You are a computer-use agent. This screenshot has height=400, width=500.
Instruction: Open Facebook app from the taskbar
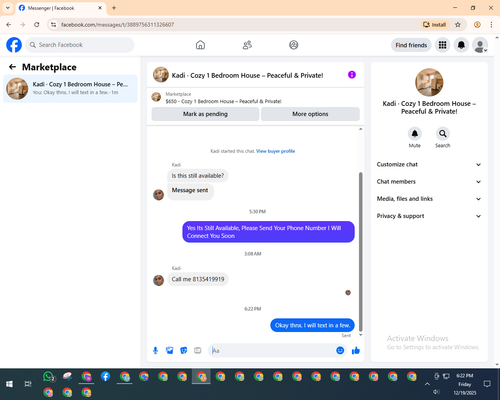[105, 377]
